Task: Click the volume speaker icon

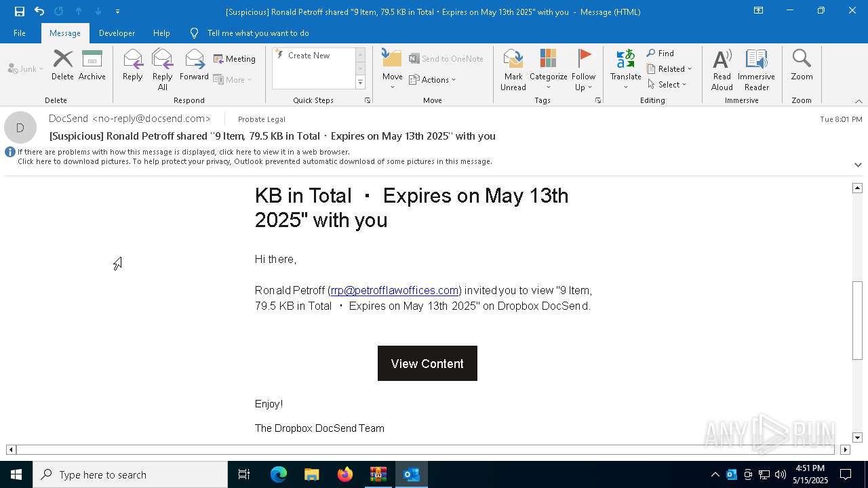Action: click(781, 474)
